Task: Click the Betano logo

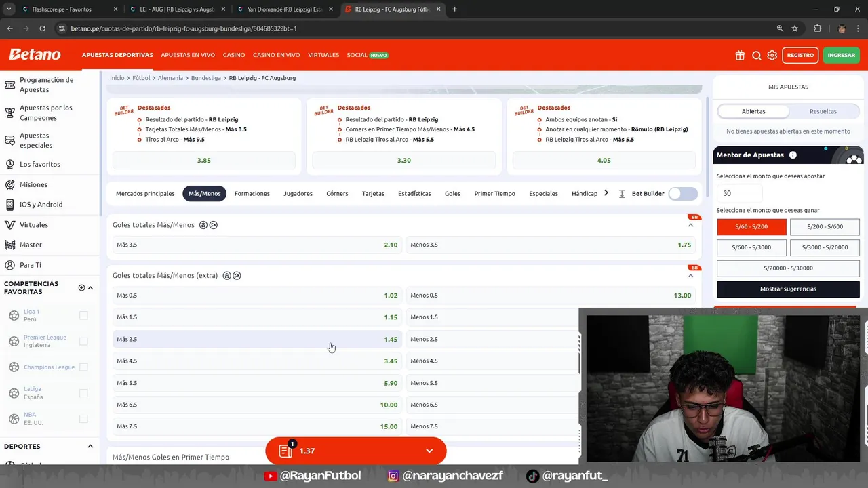Action: [35, 55]
